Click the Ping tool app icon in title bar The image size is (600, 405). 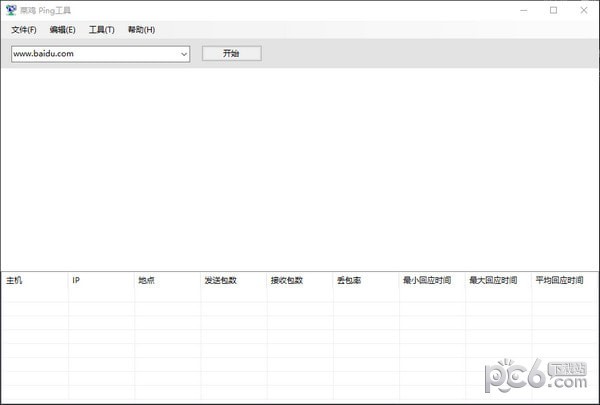pyautogui.click(x=11, y=10)
